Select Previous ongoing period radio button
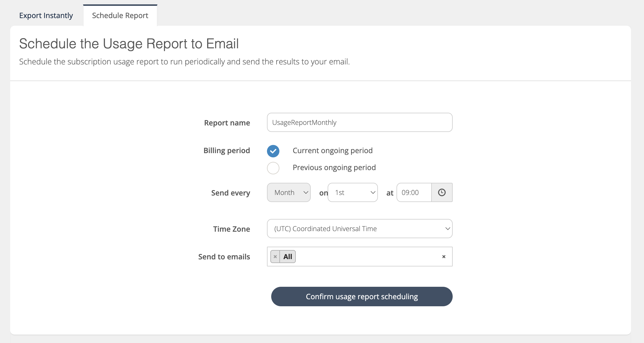Image resolution: width=644 pixels, height=343 pixels. pos(273,168)
